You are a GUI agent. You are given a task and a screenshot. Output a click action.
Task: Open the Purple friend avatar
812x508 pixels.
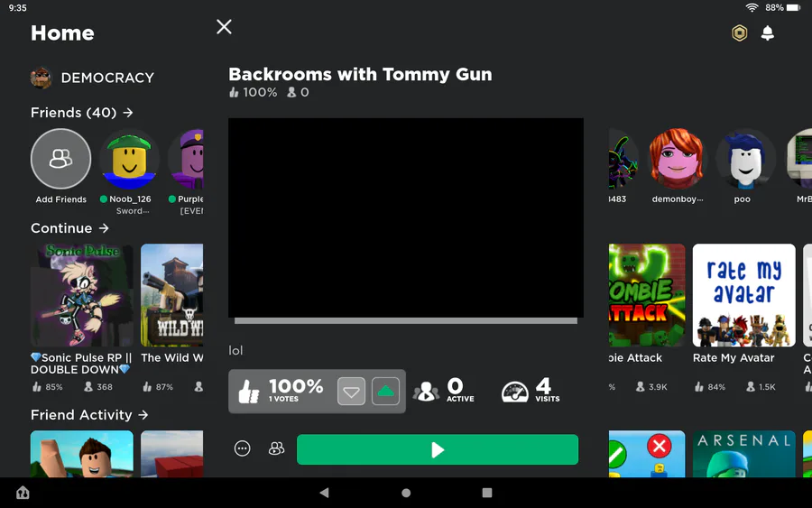(x=187, y=159)
